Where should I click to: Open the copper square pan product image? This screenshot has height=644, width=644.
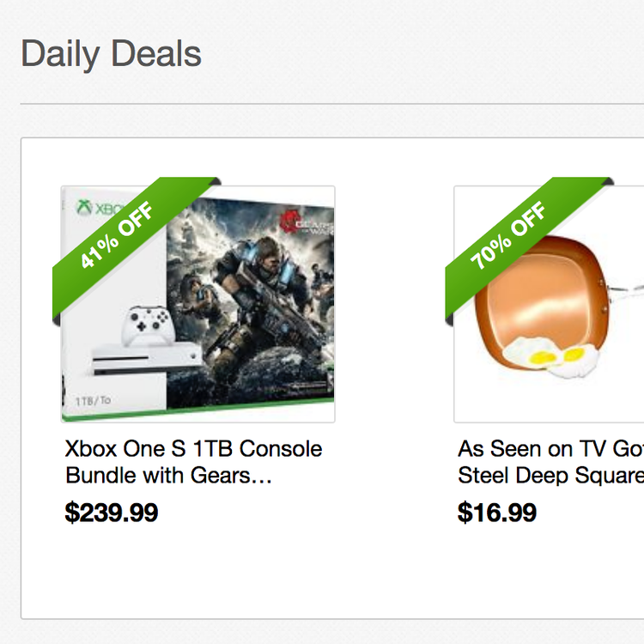(x=549, y=304)
